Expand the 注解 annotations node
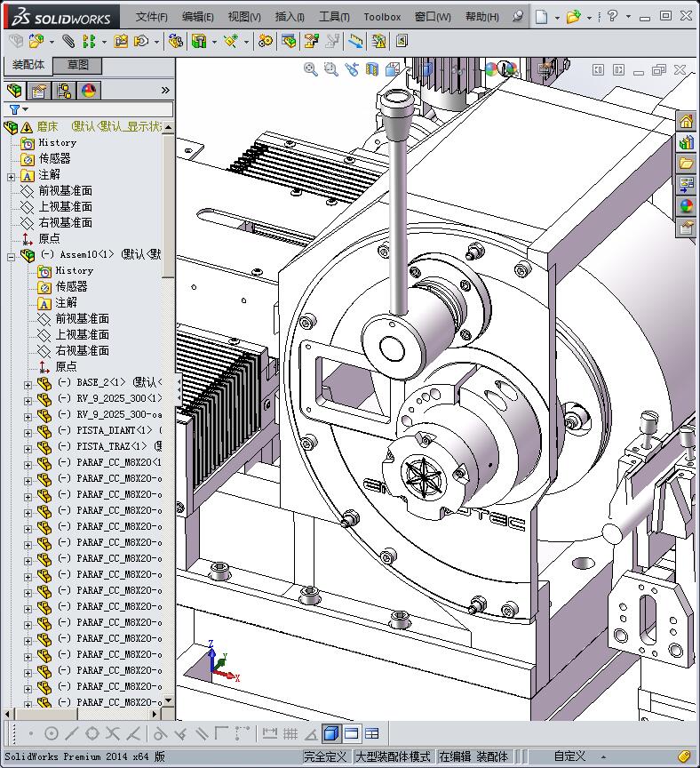The image size is (700, 768). click(11, 177)
